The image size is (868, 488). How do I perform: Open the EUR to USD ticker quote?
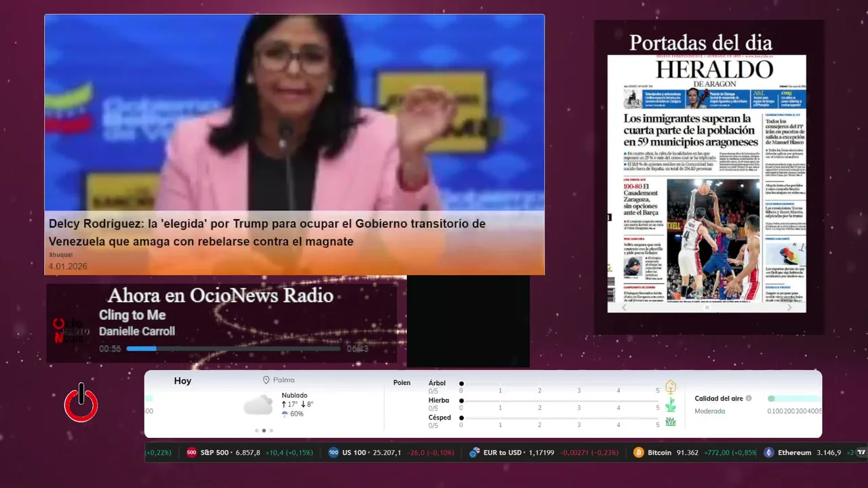(544, 453)
